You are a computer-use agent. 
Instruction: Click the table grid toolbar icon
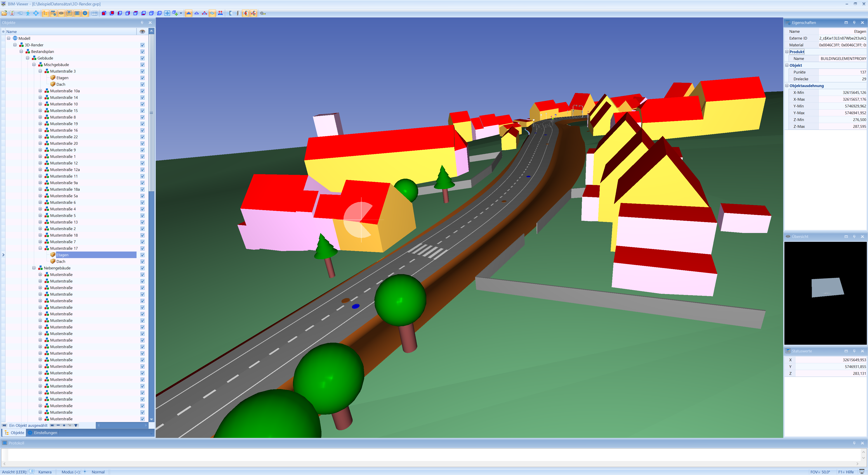point(94,13)
